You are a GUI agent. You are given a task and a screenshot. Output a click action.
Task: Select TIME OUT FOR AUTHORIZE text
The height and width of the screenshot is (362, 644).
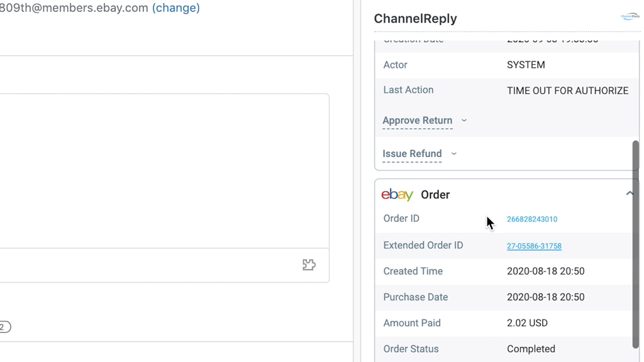[568, 90]
